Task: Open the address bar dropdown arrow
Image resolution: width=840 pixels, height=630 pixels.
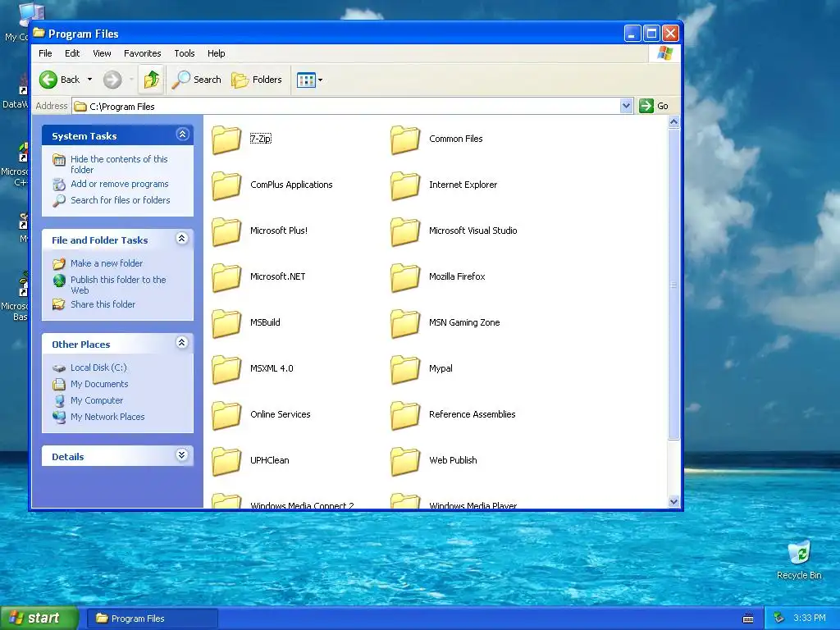Action: pos(626,106)
